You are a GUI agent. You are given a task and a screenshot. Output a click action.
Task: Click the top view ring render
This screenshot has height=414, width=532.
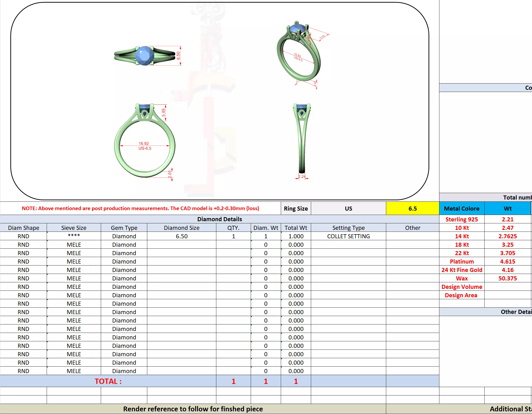click(x=145, y=56)
